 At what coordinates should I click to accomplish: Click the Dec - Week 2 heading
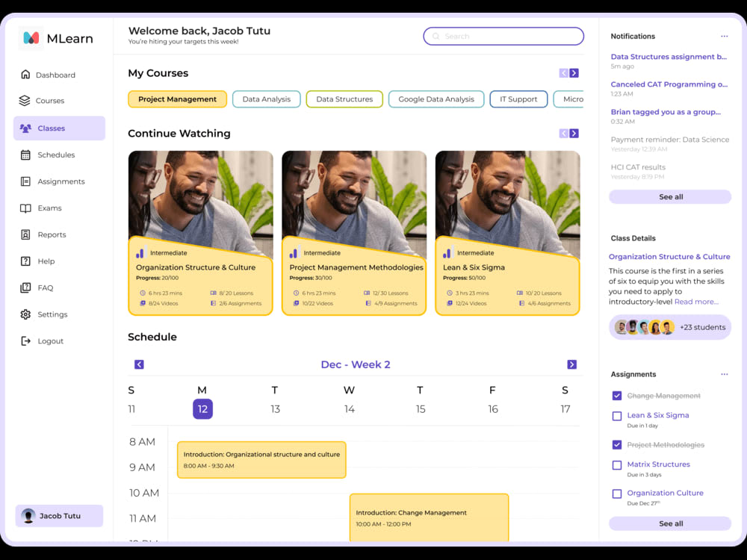click(x=356, y=364)
